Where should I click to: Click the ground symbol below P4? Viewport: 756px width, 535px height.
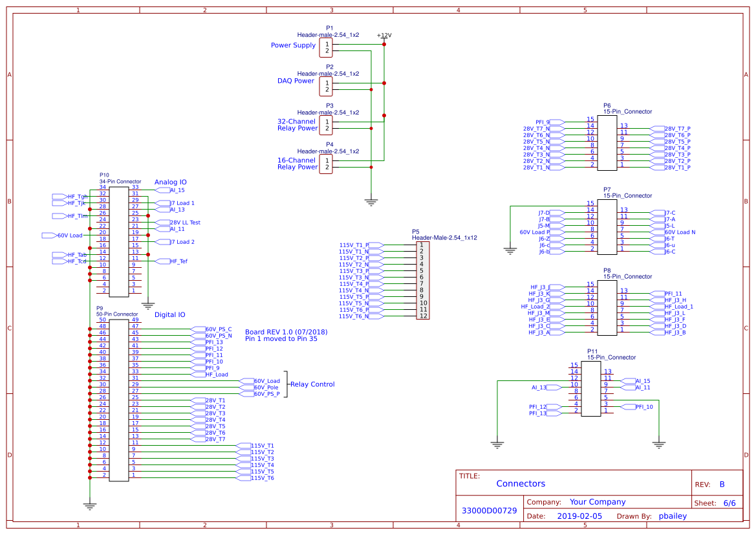[371, 199]
